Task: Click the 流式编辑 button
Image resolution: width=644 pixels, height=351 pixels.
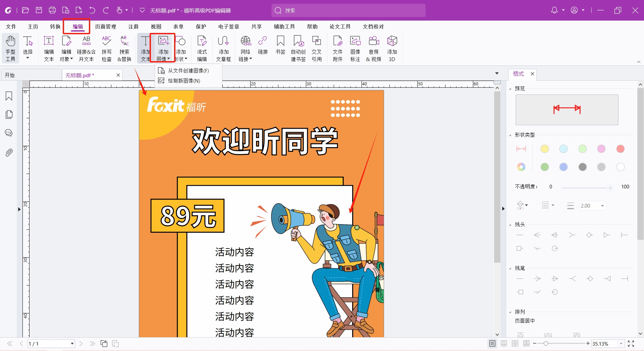Action: coord(202,48)
